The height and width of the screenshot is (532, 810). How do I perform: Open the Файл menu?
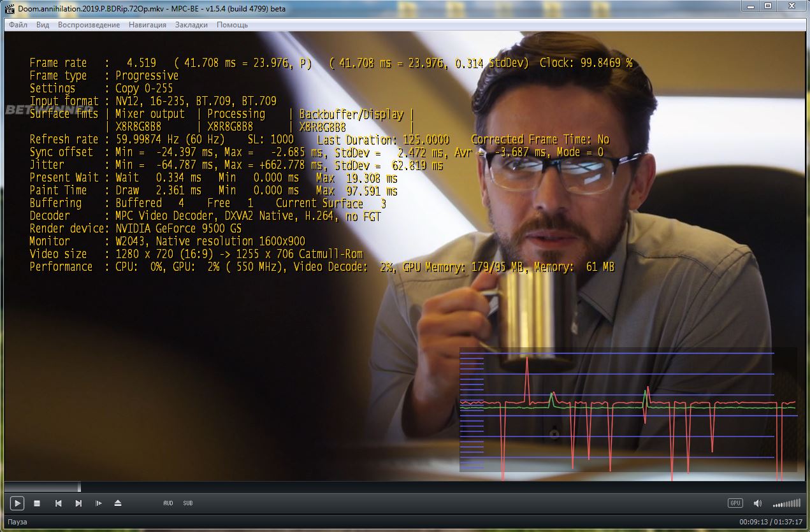[x=18, y=25]
